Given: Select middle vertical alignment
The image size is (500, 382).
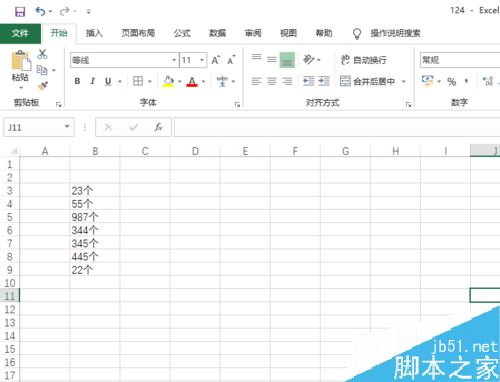Looking at the screenshot, I should [x=272, y=60].
